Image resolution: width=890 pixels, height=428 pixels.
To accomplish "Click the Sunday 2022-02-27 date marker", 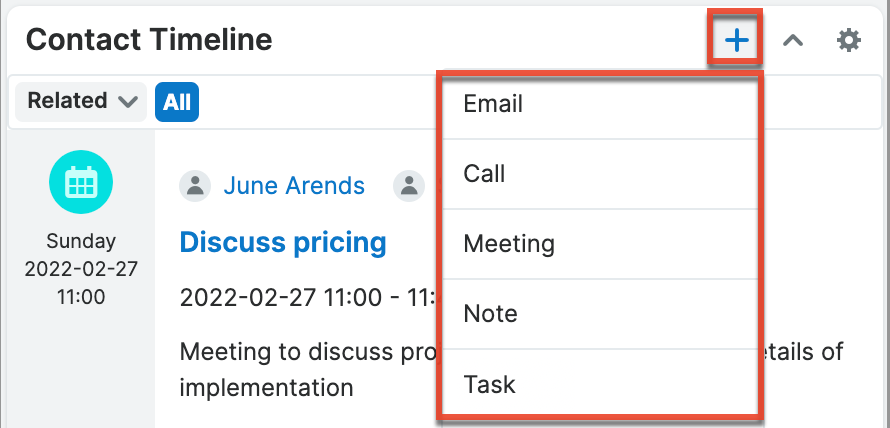I will [x=80, y=269].
